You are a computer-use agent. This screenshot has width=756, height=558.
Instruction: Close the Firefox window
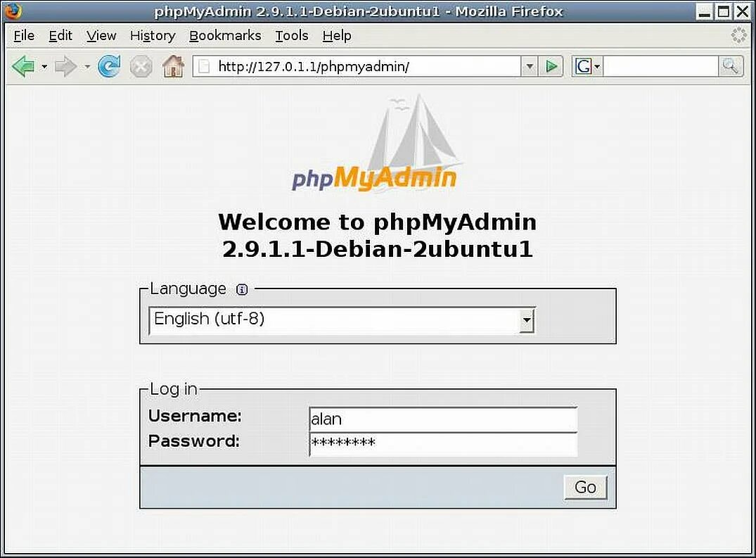coord(743,11)
